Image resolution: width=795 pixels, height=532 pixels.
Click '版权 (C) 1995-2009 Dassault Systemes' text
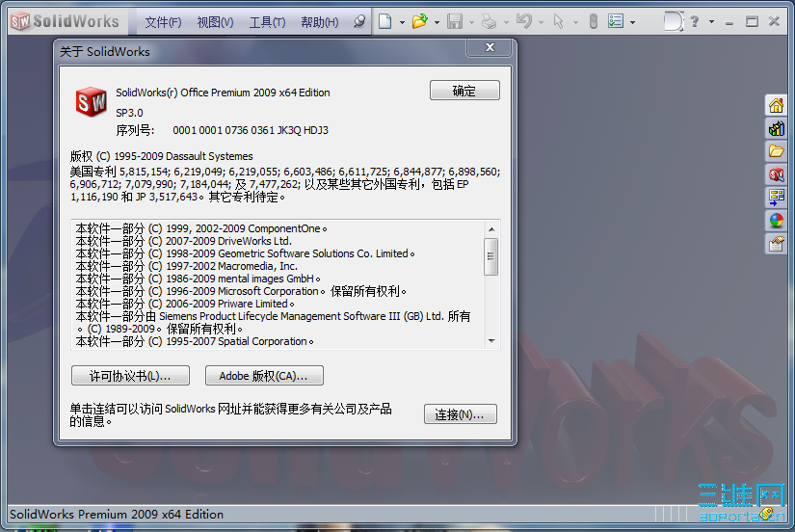tap(161, 156)
